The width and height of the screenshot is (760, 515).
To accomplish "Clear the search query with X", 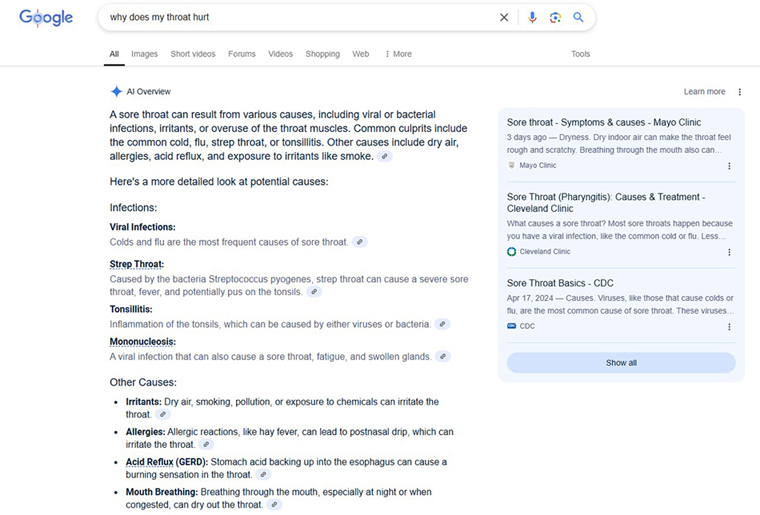I will tap(504, 17).
